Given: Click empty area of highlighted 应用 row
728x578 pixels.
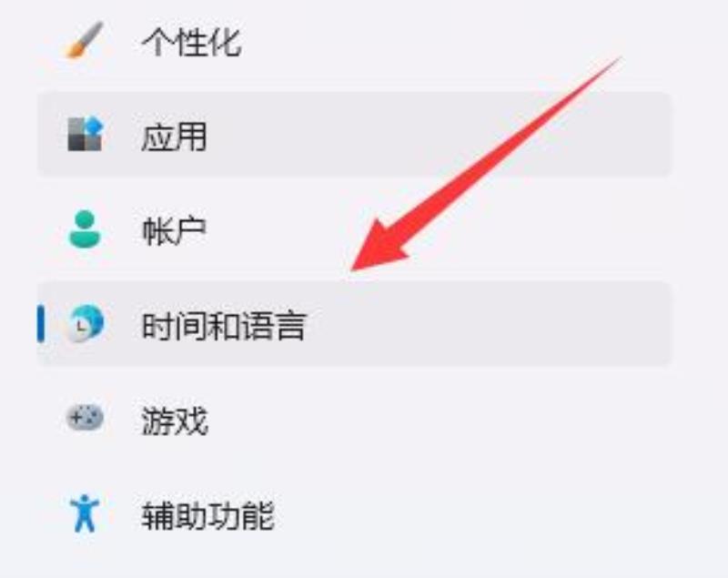Looking at the screenshot, I should 418,134.
